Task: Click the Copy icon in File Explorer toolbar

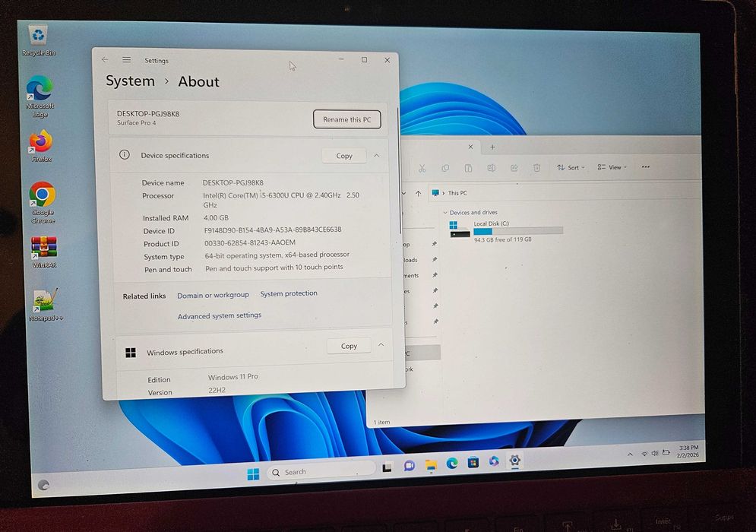Action: 445,168
